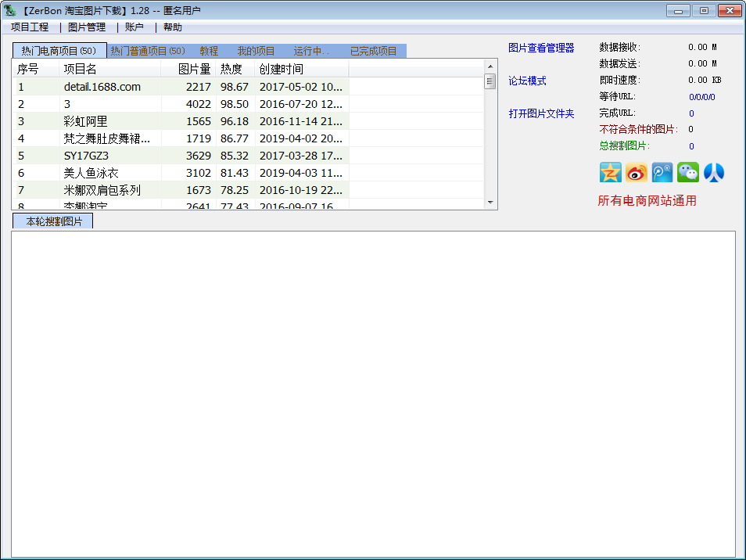Maximize the ZerBon window
Viewport: 746px width, 560px height.
[704, 10]
